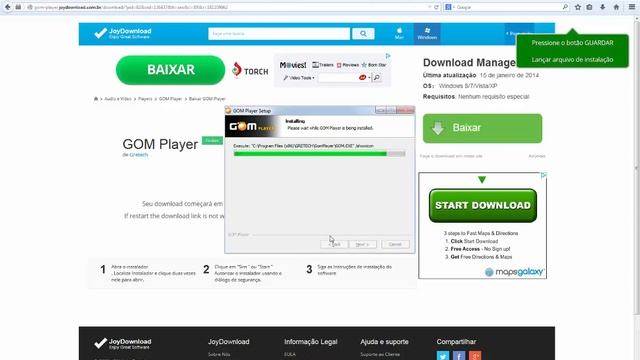Go to the browser home icon

point(616,7)
